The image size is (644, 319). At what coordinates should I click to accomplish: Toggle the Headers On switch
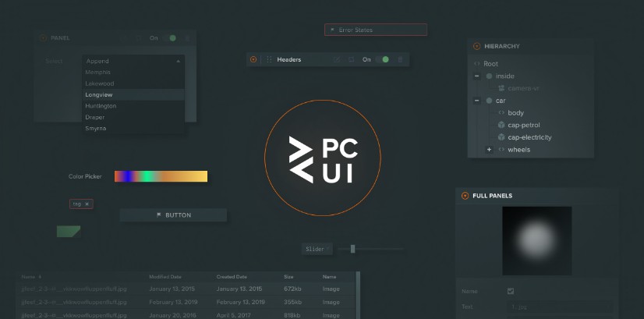pyautogui.click(x=382, y=59)
